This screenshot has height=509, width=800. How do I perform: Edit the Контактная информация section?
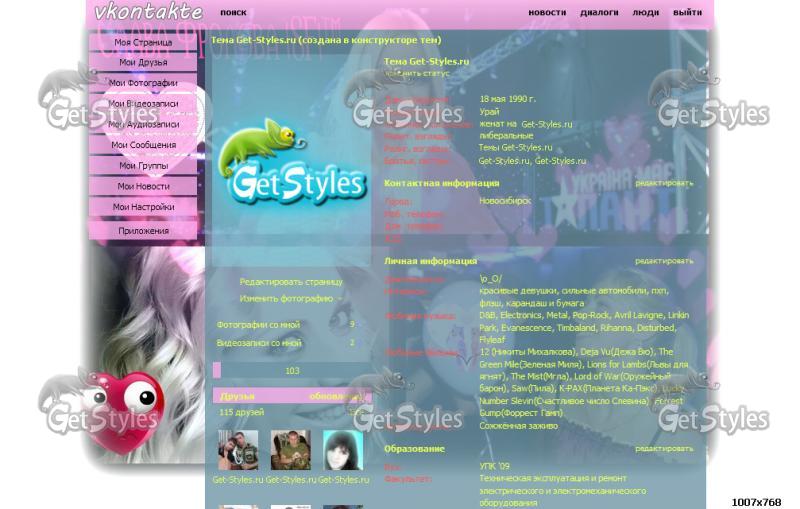pos(663,183)
